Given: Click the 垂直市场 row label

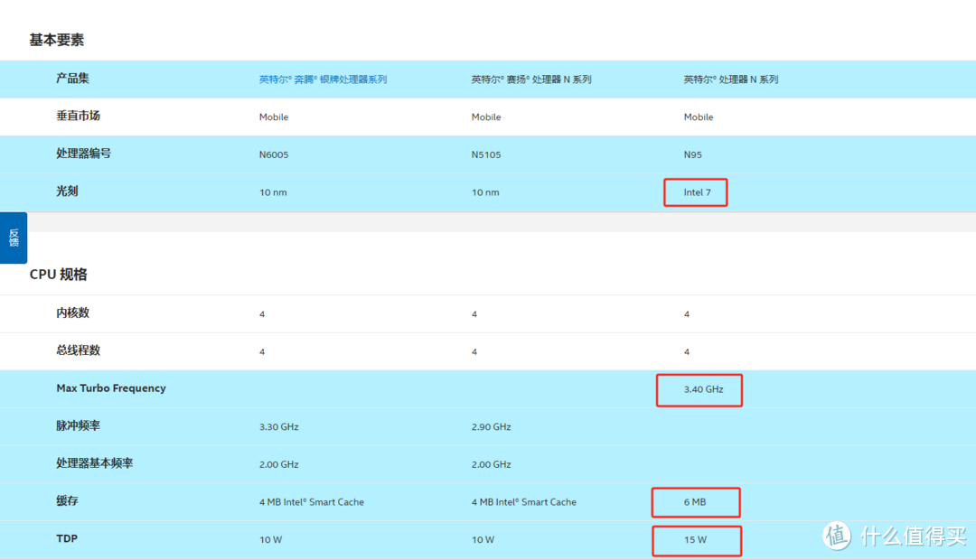Looking at the screenshot, I should pyautogui.click(x=78, y=116).
